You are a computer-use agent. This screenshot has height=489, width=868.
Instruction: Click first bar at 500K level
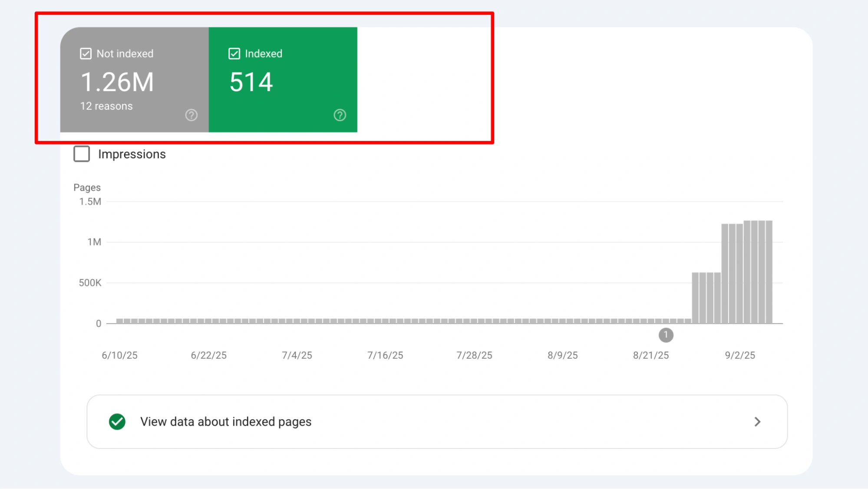click(696, 298)
